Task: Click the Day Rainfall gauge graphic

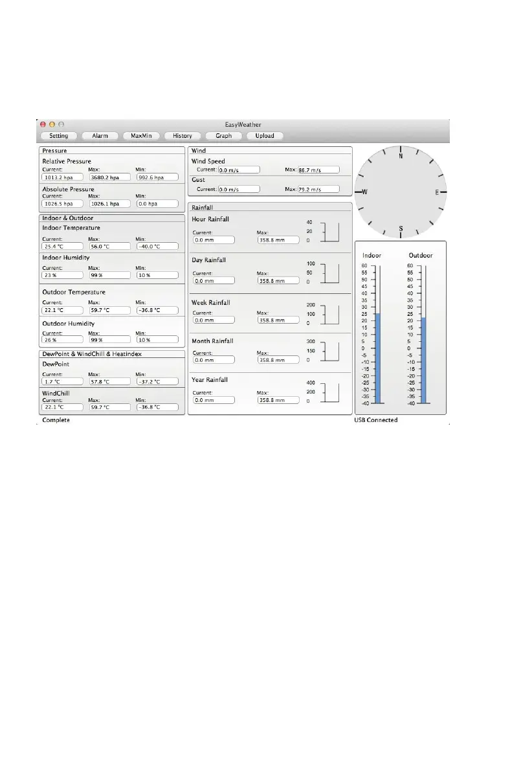Action: point(331,273)
